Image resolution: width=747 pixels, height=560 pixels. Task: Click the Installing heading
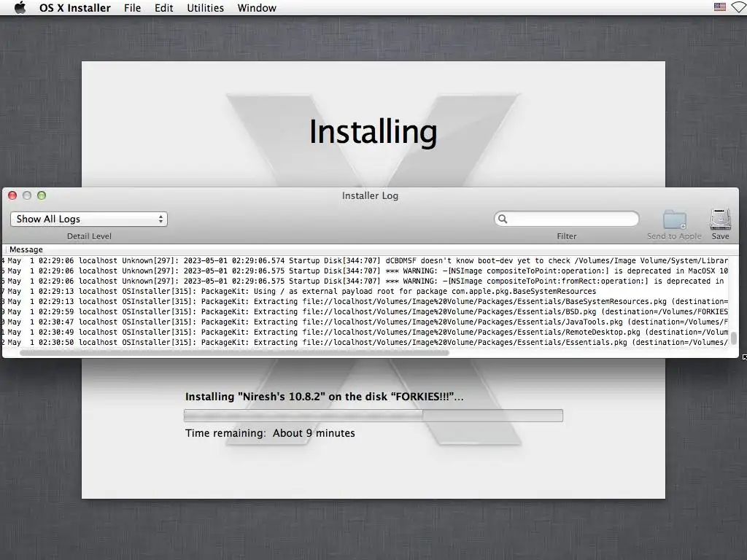pyautogui.click(x=373, y=132)
